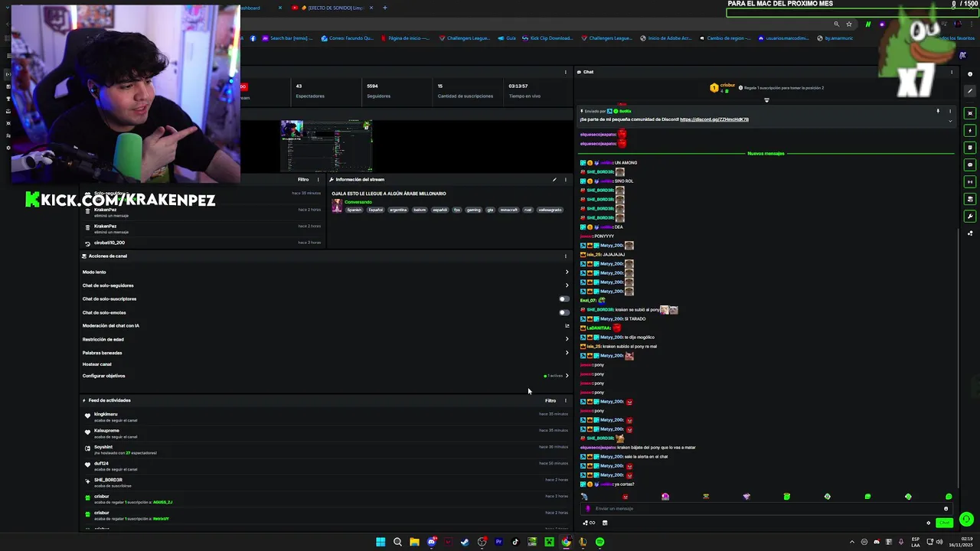Image resolution: width=980 pixels, height=551 pixels.
Task: Expand Restricción de edad chevron
Action: [x=567, y=339]
